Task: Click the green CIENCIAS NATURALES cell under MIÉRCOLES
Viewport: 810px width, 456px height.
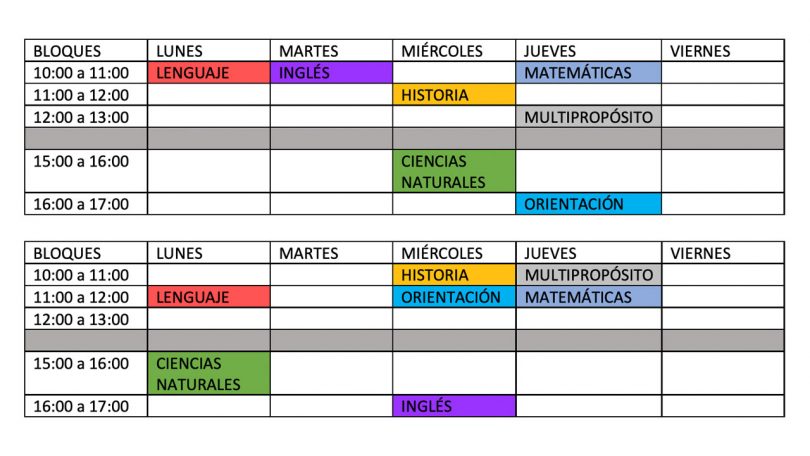Action: coord(454,171)
